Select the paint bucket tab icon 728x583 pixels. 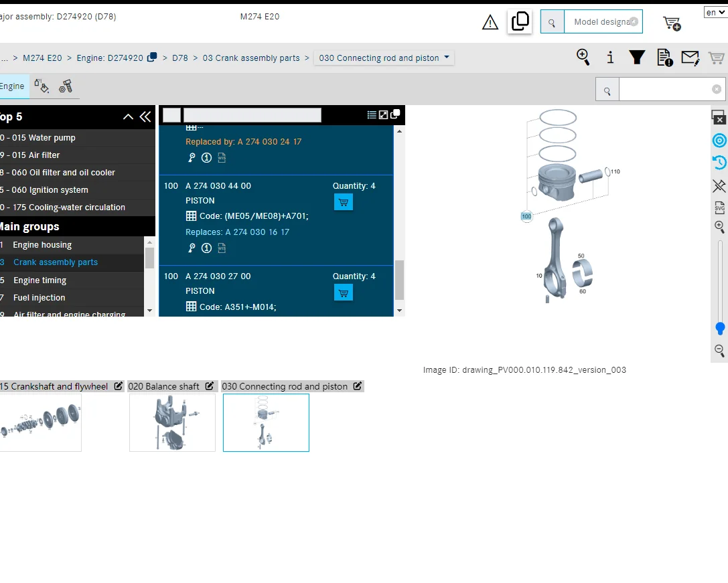point(42,86)
